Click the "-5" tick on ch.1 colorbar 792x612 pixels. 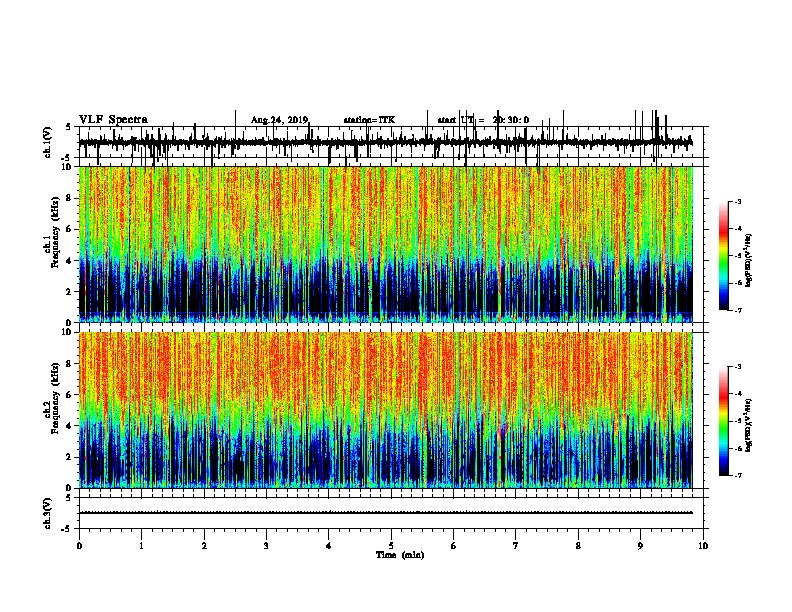(x=738, y=256)
